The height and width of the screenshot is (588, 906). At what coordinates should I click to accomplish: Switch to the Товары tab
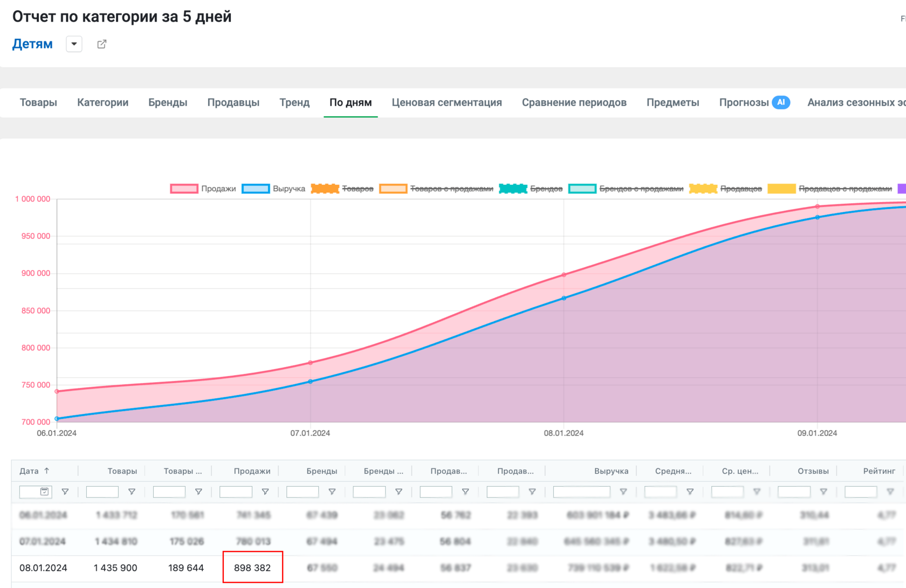(x=38, y=102)
